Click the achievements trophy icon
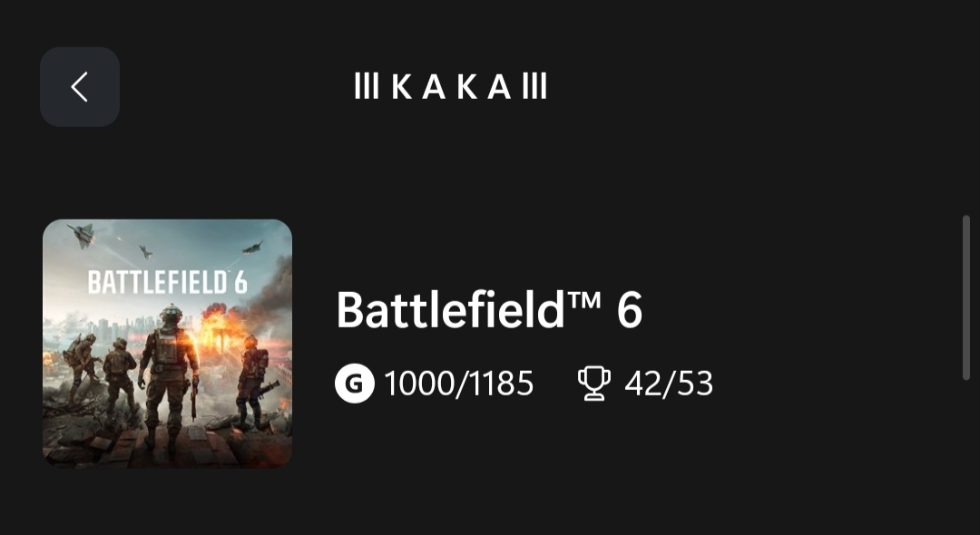The image size is (980, 535). pos(594,384)
